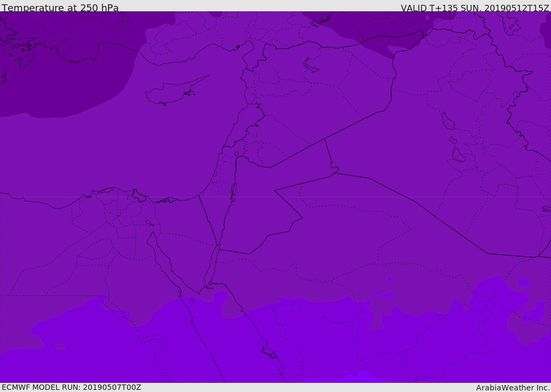The width and height of the screenshot is (551, 392).
Task: Click the VALID T+135 timestamp label
Action: 475,8
